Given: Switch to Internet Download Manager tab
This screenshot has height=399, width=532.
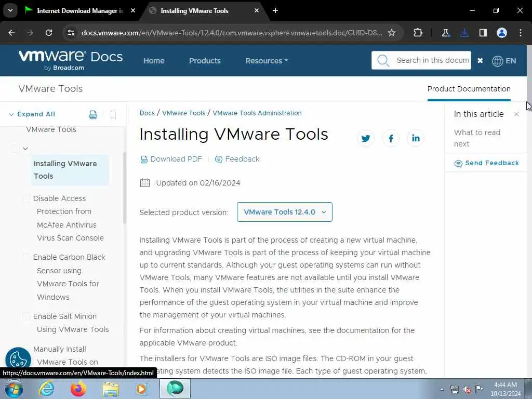Looking at the screenshot, I should (x=79, y=11).
